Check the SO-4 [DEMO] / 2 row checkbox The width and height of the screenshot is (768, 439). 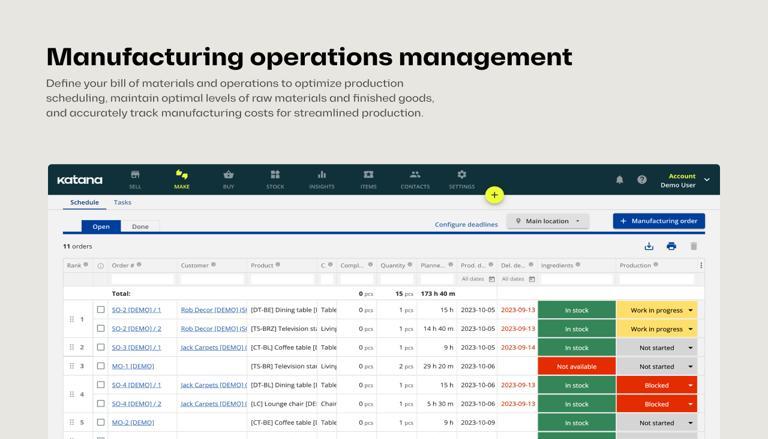tap(100, 403)
